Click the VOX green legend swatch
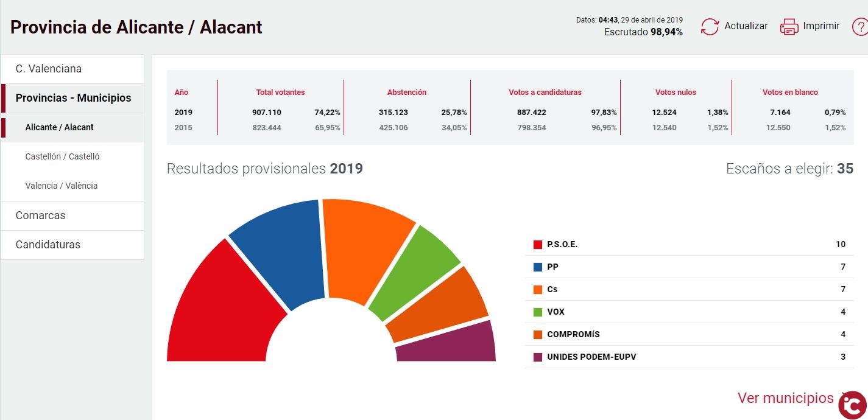The image size is (868, 420). pyautogui.click(x=538, y=312)
